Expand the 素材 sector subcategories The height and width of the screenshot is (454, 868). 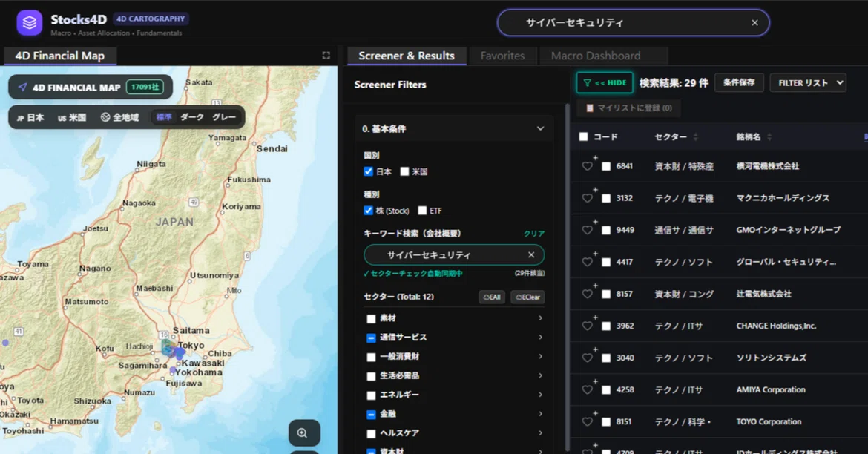coord(540,318)
